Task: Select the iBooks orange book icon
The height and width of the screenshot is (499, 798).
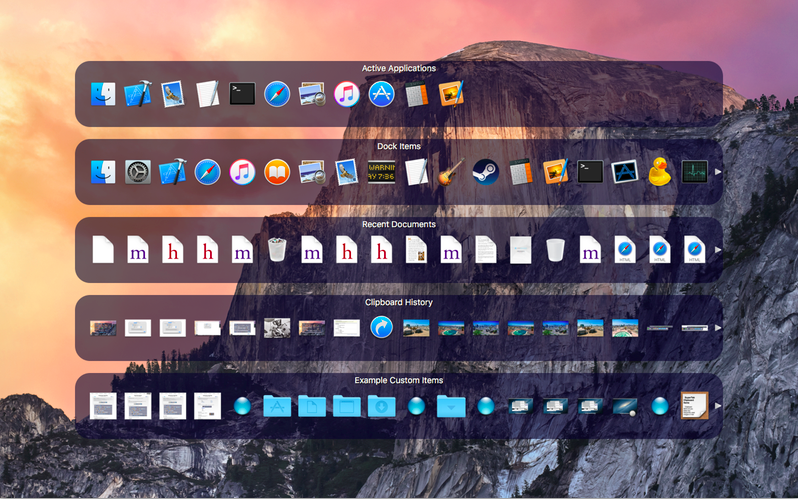Action: pyautogui.click(x=277, y=172)
